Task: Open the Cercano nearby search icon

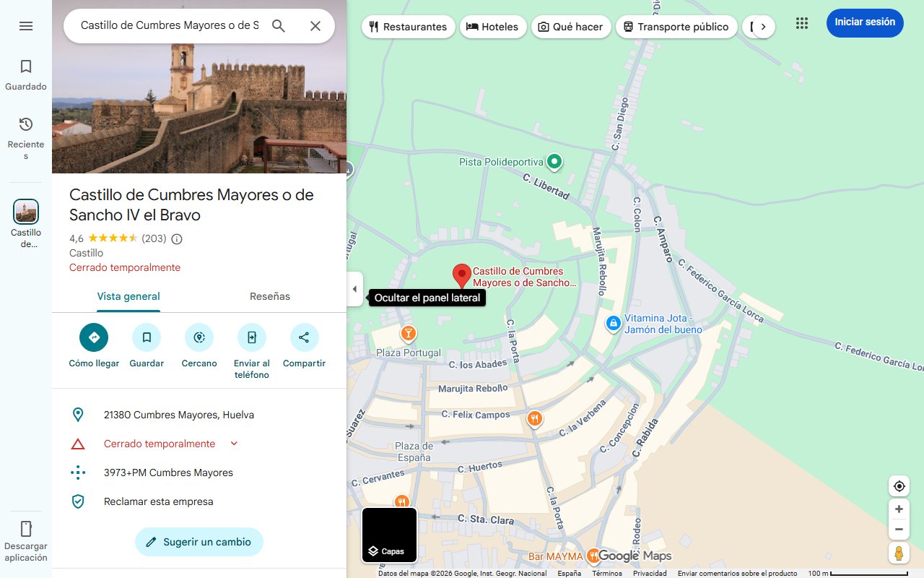Action: pyautogui.click(x=199, y=337)
